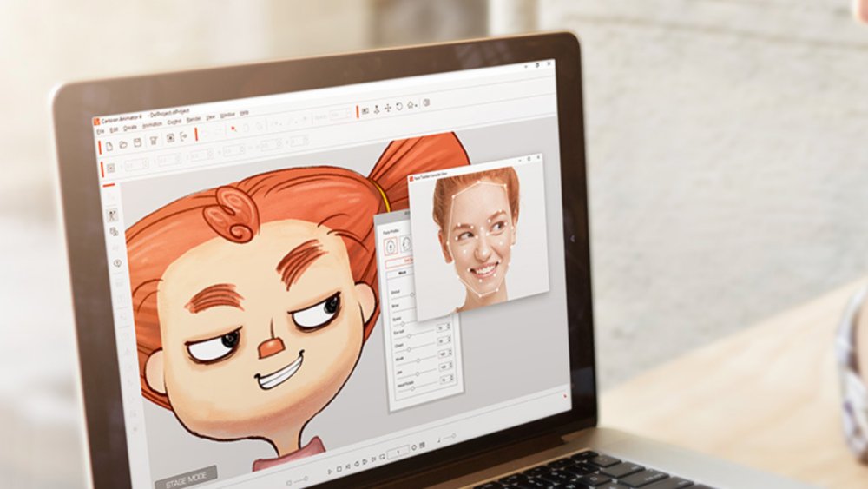Click the red pointer icon in toolbar
The image size is (868, 489).
click(x=233, y=129)
